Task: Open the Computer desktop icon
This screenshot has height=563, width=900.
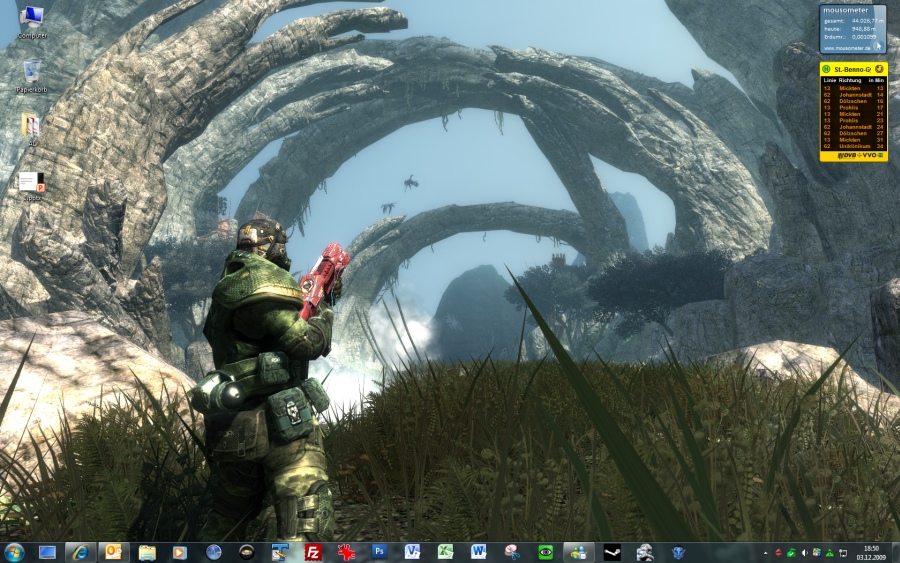Action: click(32, 22)
